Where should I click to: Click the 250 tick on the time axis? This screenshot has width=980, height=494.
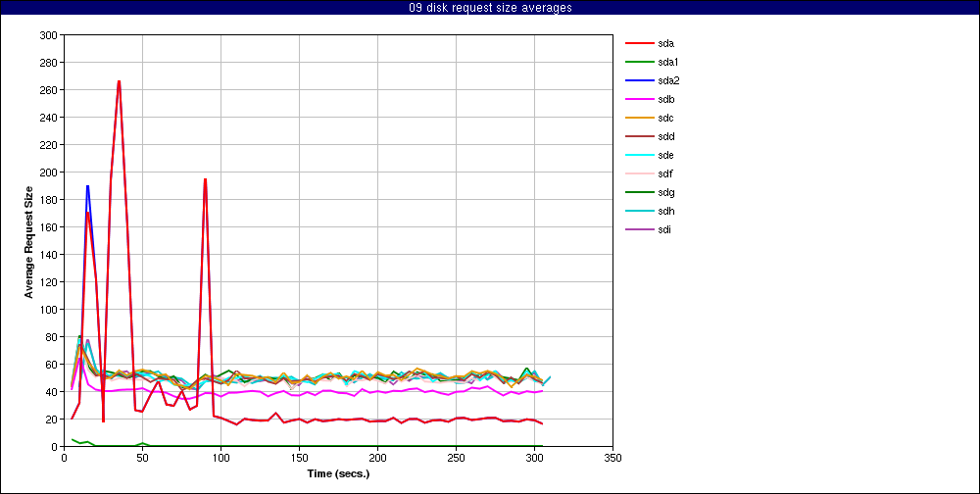point(457,458)
